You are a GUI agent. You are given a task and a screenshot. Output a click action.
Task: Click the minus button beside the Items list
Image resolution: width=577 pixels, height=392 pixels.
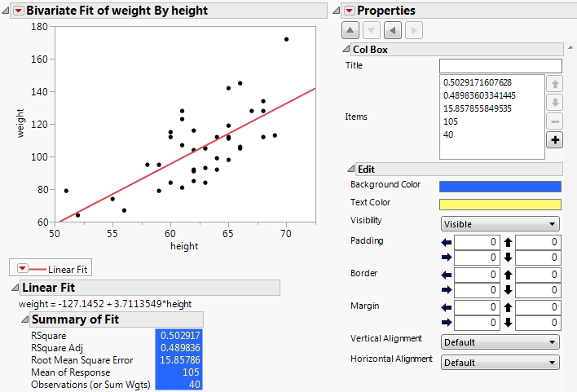pos(555,121)
